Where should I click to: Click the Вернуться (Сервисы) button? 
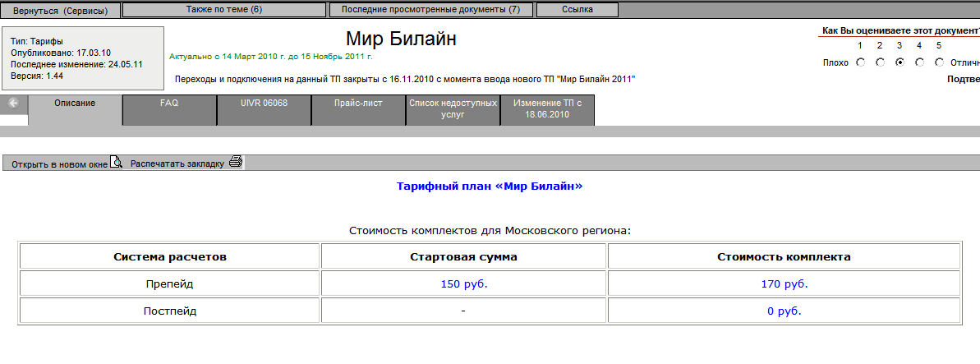click(61, 11)
